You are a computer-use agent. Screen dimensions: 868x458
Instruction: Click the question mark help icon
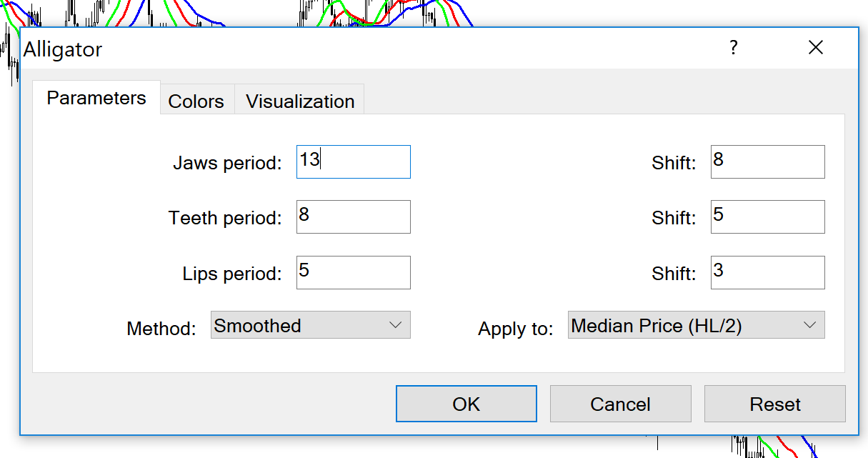click(x=733, y=48)
